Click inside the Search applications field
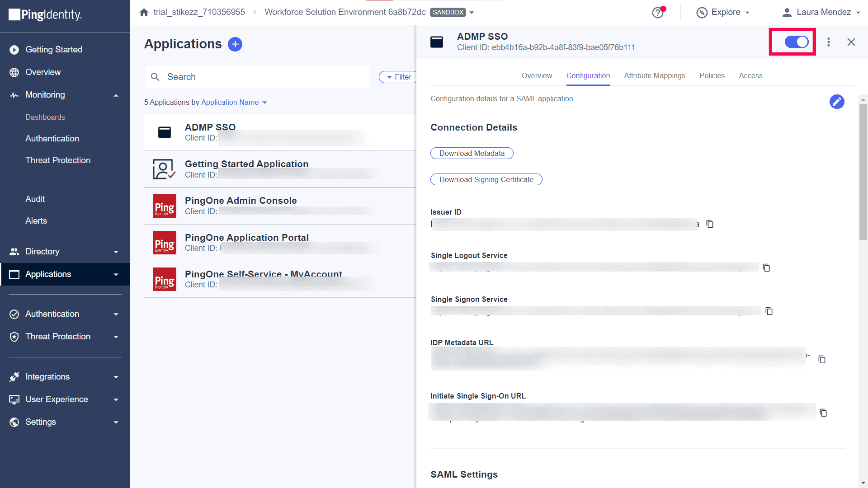 257,77
